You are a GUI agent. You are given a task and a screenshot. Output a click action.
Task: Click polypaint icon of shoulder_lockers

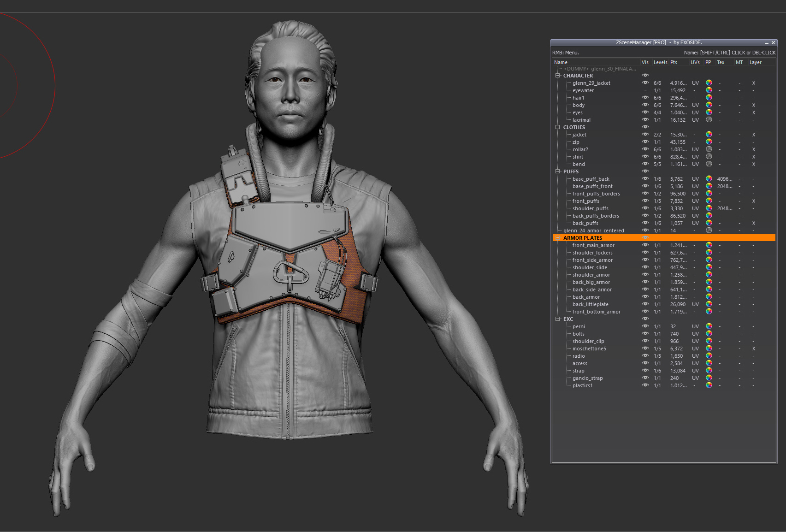pyautogui.click(x=709, y=253)
